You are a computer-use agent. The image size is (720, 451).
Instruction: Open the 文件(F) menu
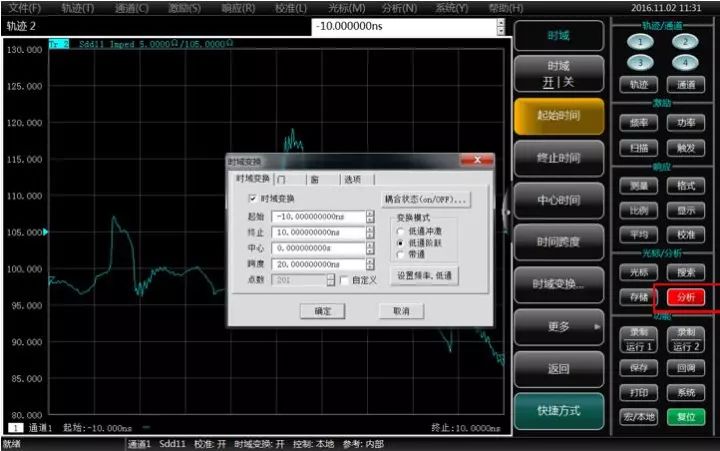(25, 8)
